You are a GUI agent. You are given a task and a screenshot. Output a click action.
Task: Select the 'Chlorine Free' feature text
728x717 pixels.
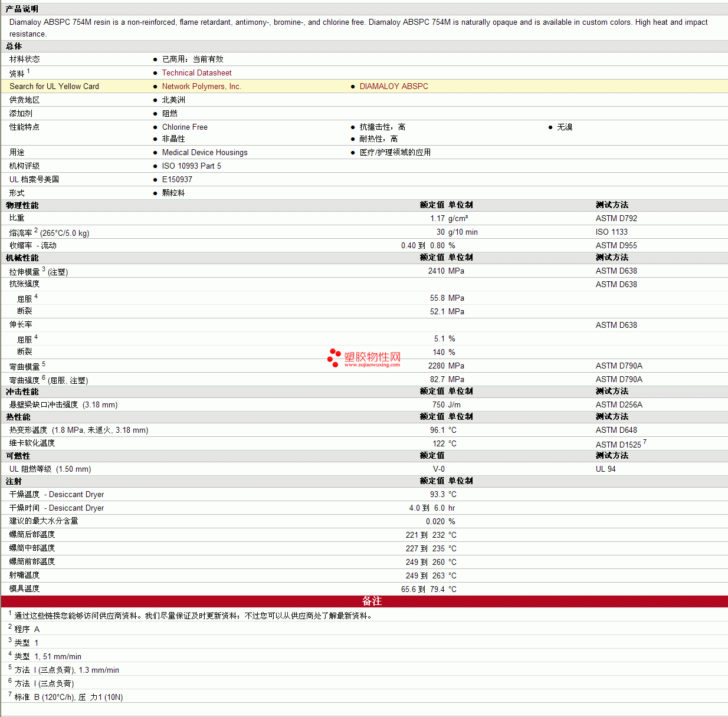[x=185, y=127]
